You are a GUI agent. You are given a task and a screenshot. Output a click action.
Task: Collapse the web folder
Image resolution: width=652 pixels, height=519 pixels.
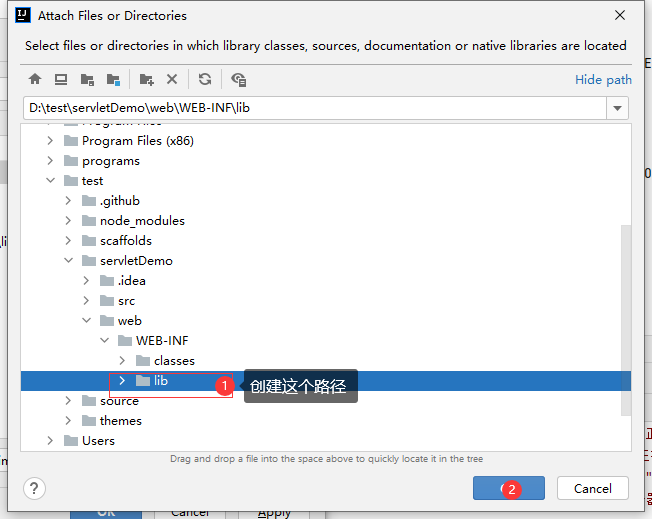(86, 320)
